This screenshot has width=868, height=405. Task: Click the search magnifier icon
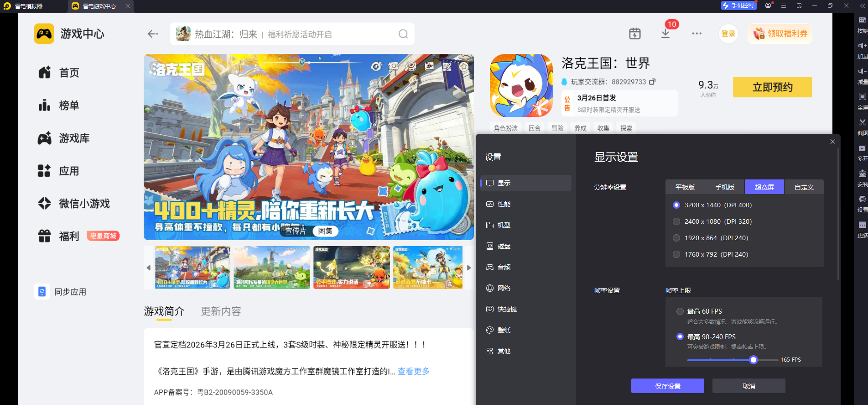(x=403, y=34)
